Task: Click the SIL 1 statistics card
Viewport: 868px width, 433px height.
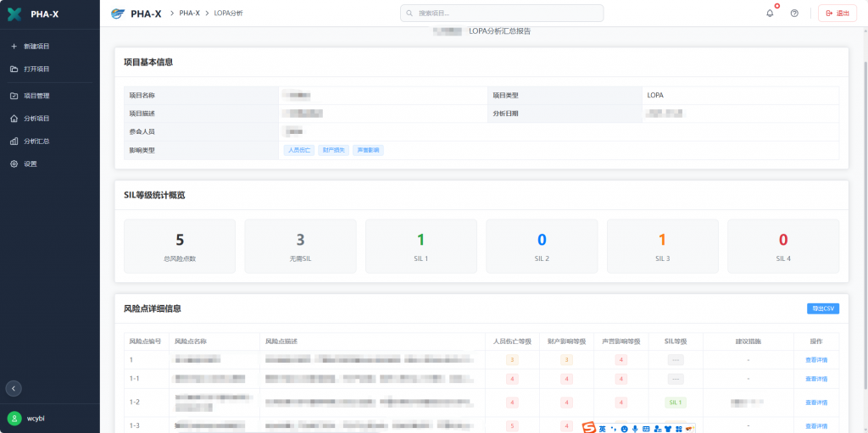Action: pos(421,247)
